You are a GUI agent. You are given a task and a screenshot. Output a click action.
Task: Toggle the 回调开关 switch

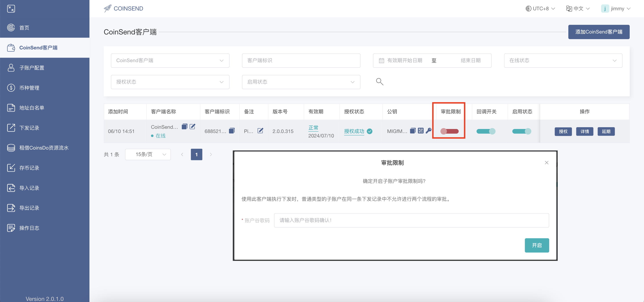point(485,131)
